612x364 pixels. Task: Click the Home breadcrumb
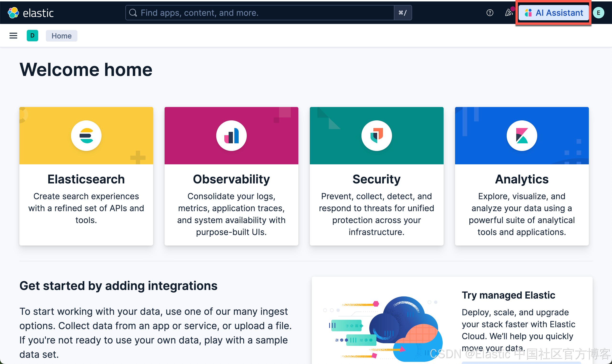tap(61, 36)
